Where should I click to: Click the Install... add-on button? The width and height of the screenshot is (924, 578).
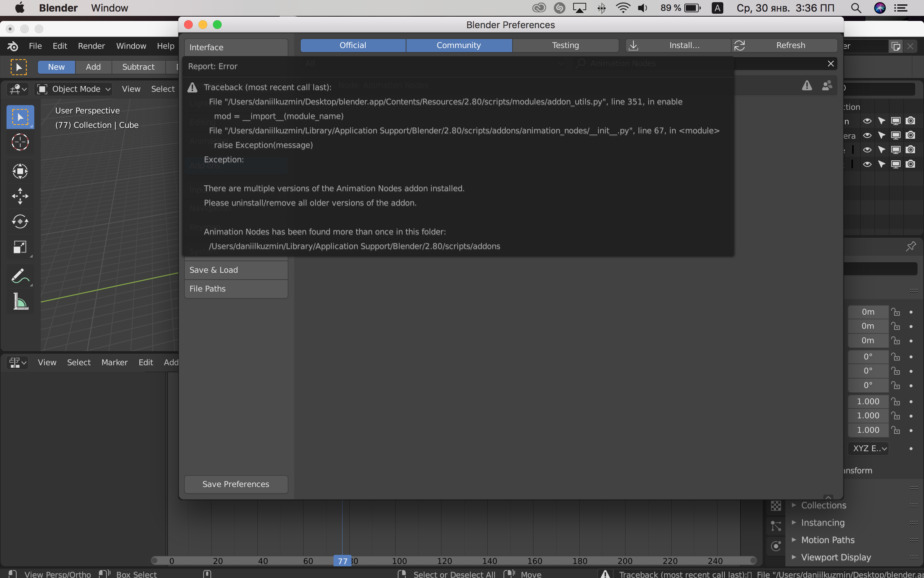[x=678, y=45]
